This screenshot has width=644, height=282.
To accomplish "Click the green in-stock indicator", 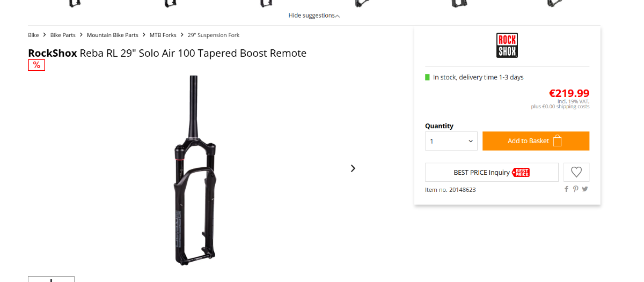I will (x=428, y=77).
